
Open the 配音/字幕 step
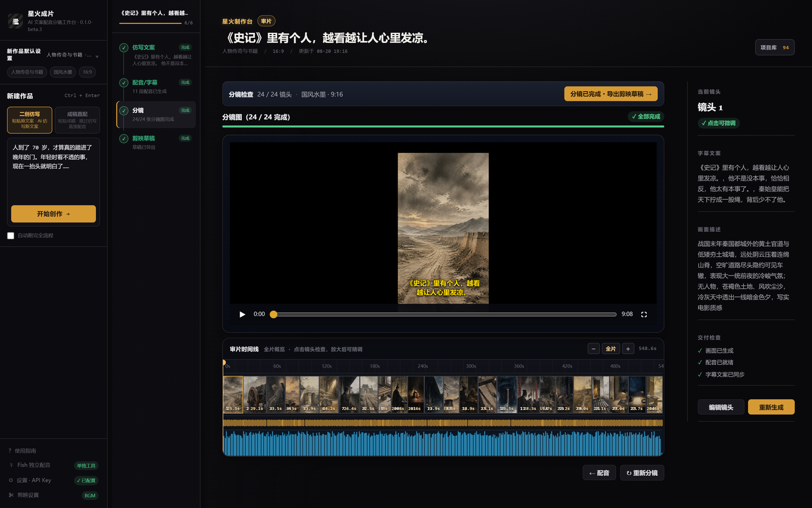[156, 86]
